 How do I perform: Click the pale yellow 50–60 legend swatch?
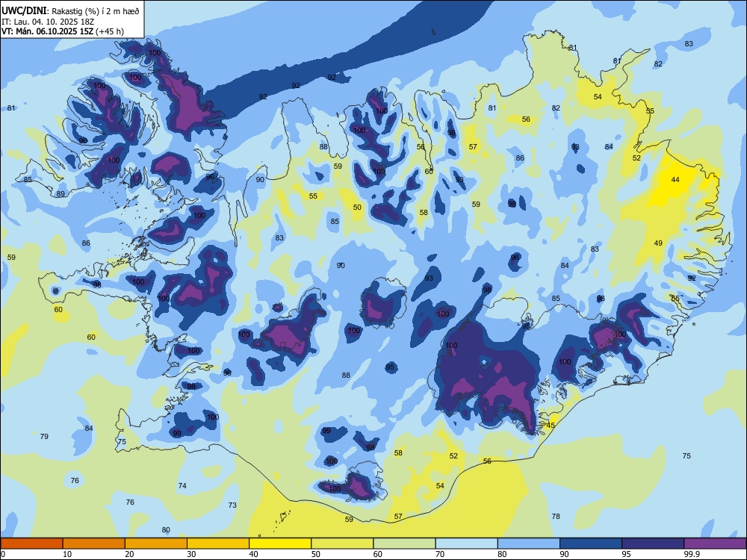coord(342,544)
